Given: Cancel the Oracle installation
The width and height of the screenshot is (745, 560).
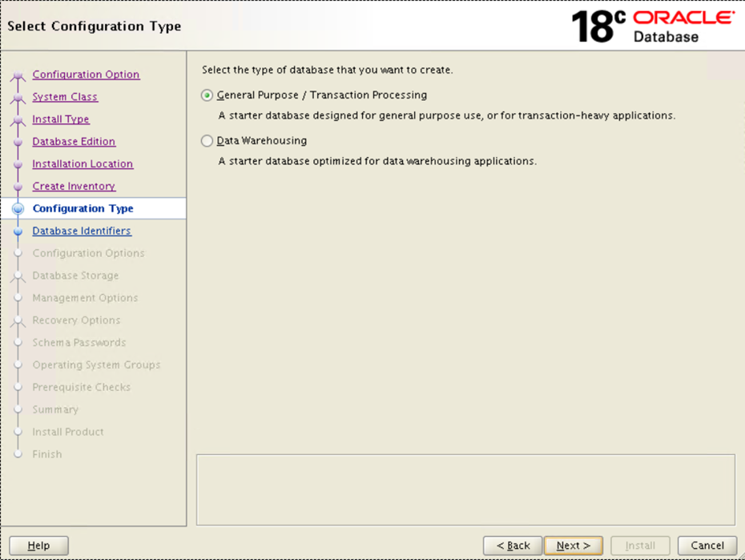Looking at the screenshot, I should tap(707, 546).
